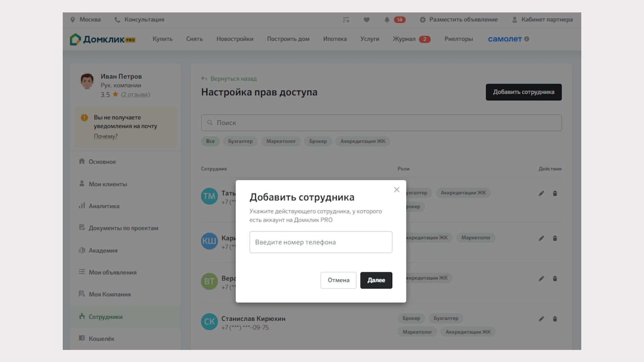Viewport: 644px width, 362px height.
Task: Click the ВТ avatar circle
Action: (209, 281)
